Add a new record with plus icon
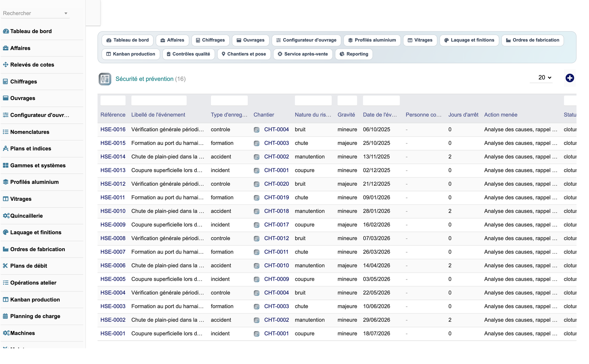The image size is (589, 364). [x=570, y=78]
